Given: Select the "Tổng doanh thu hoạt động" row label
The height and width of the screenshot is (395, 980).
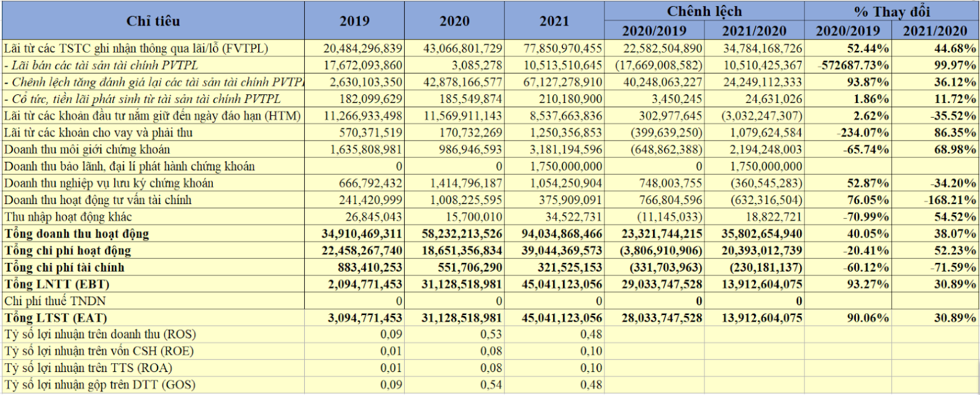Looking at the screenshot, I should coord(76,234).
